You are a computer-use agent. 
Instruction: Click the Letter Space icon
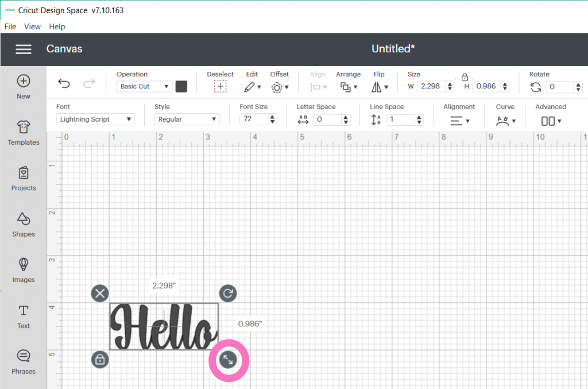click(x=303, y=120)
